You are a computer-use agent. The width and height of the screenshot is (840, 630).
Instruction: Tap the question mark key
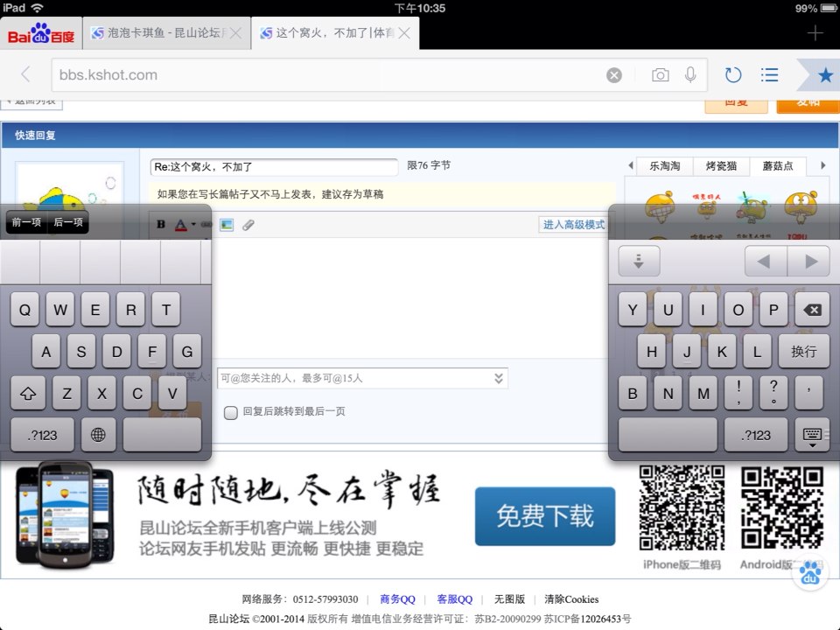[773, 393]
